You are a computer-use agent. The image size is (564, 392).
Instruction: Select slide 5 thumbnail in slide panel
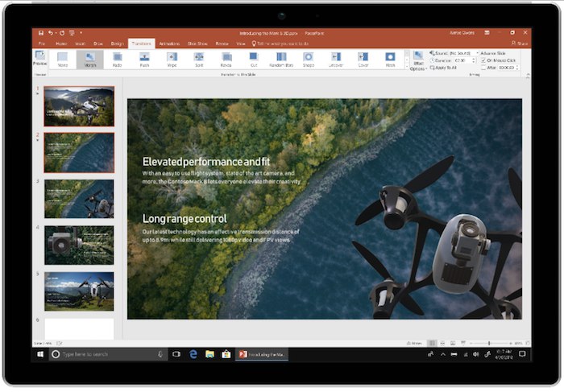point(79,291)
